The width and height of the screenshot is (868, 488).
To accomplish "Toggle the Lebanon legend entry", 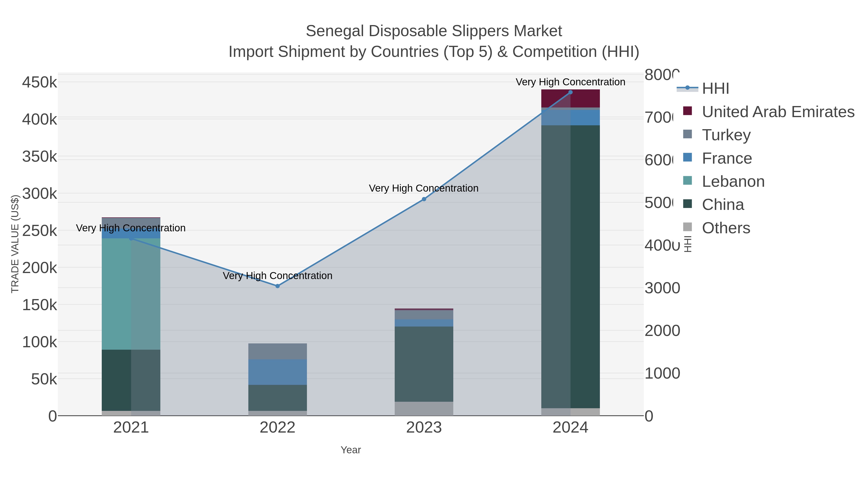I will 724,181.
